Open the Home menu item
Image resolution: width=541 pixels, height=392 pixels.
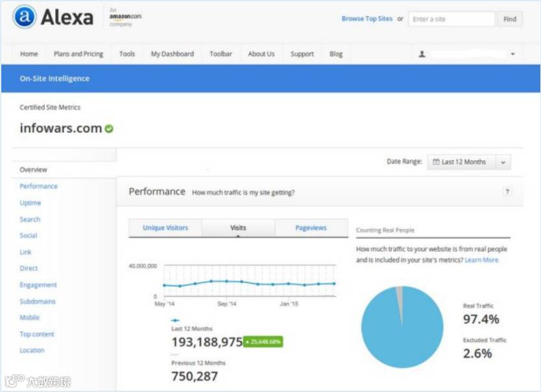tap(29, 54)
